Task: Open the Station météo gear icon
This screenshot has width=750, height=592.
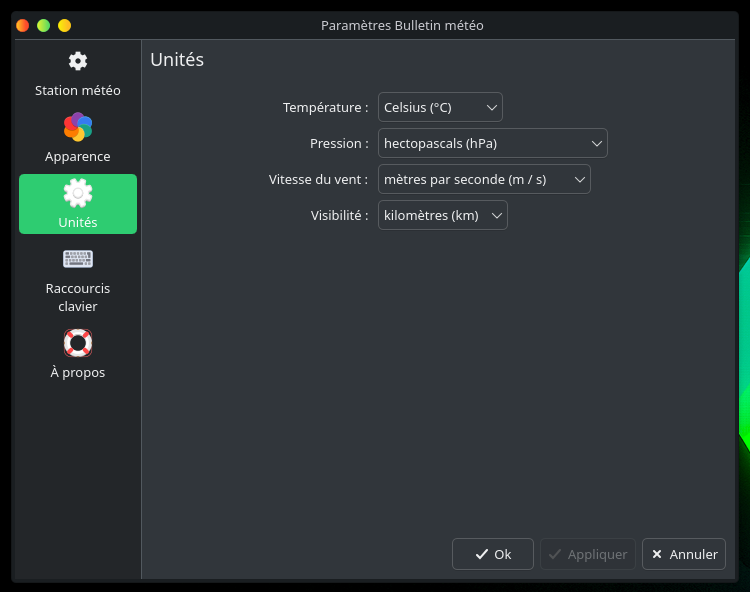Action: pyautogui.click(x=78, y=61)
